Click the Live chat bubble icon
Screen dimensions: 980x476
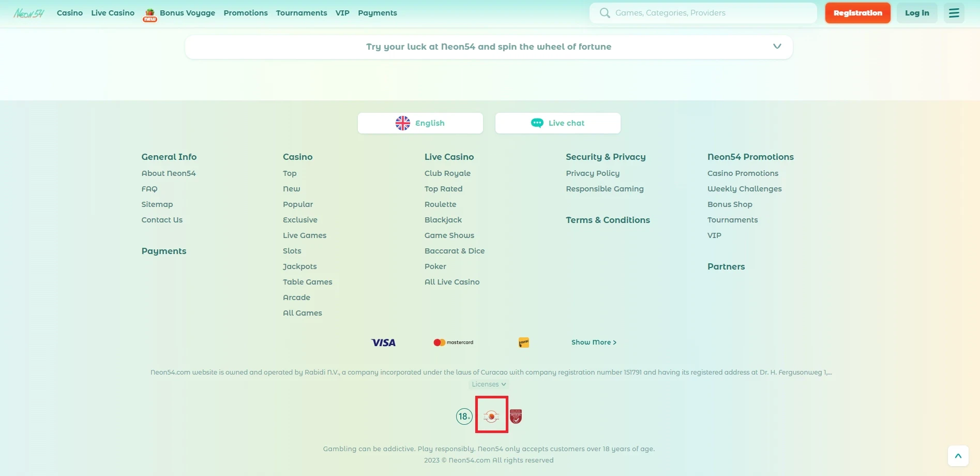coord(537,123)
